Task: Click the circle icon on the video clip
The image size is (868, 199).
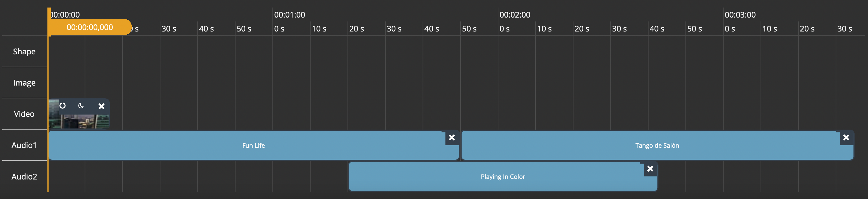Action: pyautogui.click(x=63, y=106)
